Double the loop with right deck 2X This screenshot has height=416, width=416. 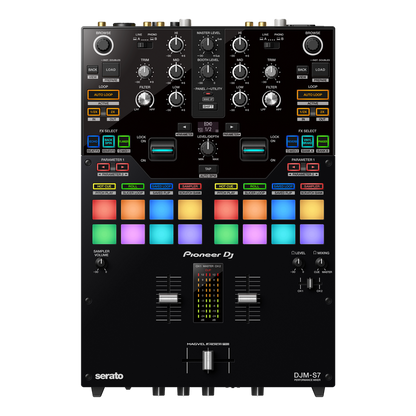coord(322,112)
